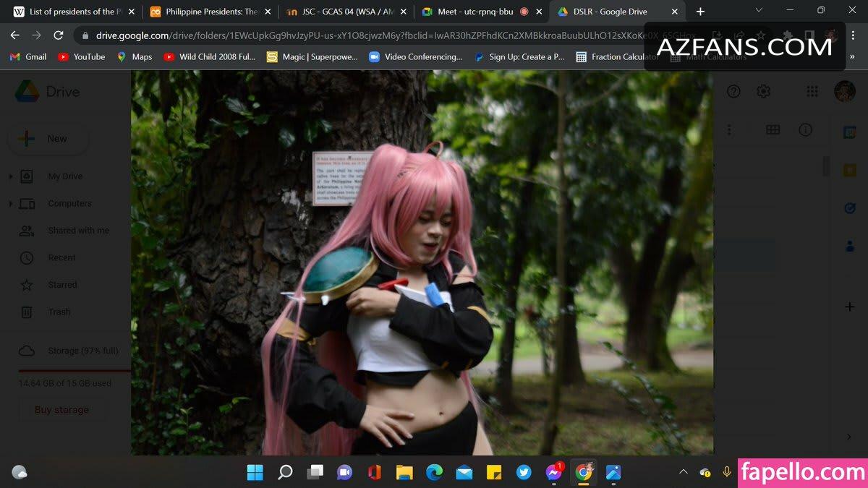The width and height of the screenshot is (868, 488).
Task: Open Google Calendar side panel
Action: click(850, 132)
